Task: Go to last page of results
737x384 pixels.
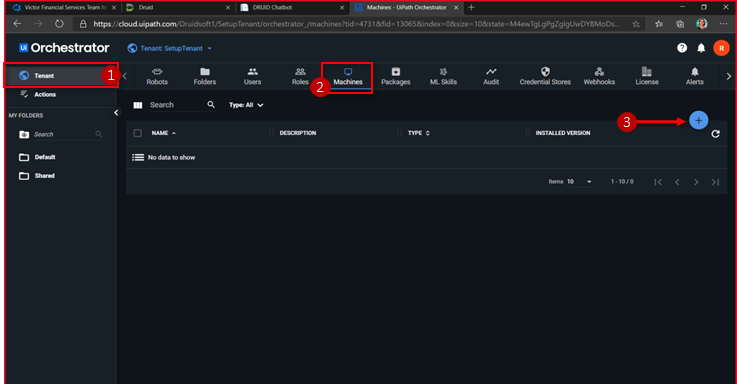Action: [715, 182]
